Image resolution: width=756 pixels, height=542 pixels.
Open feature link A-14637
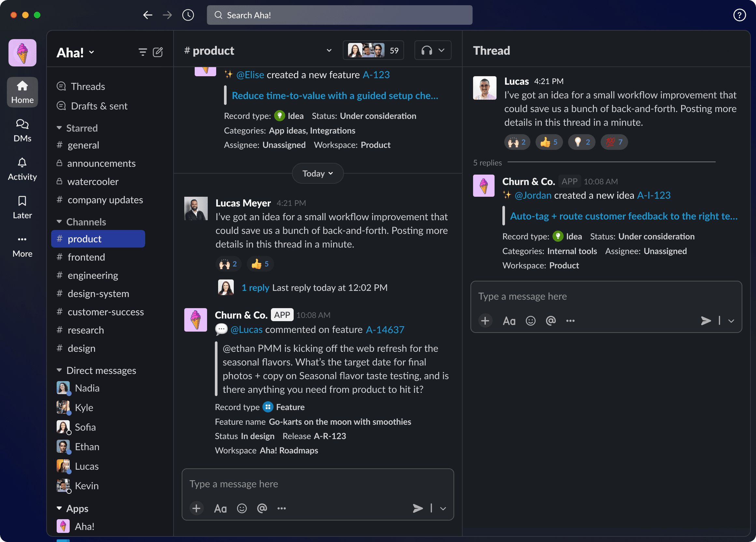point(385,330)
